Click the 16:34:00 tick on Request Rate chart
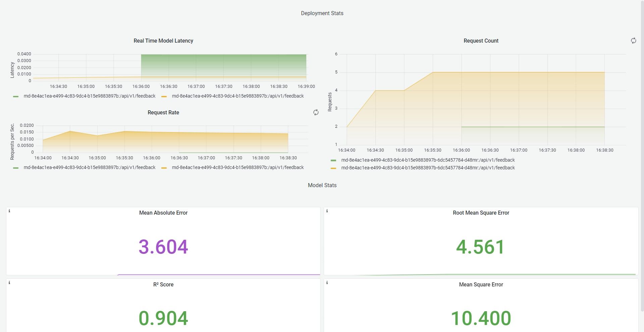644x332 pixels. (43, 158)
